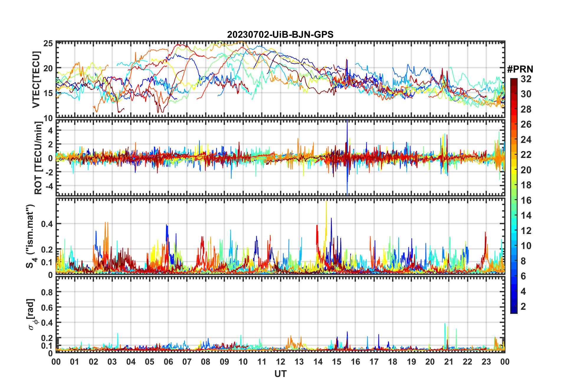Click the 0.8 tick label on the σφ axis
Viewport: 561px width, 392px height.
(47, 292)
